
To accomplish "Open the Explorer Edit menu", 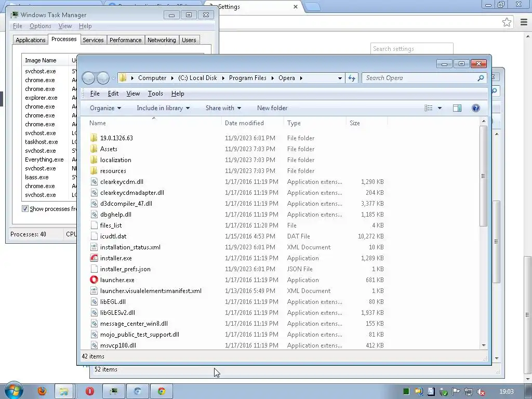I will click(113, 94).
